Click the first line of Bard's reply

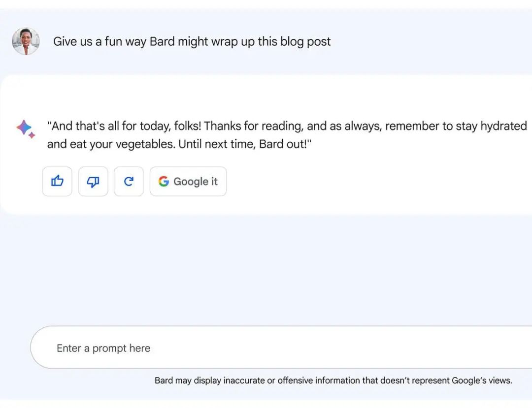pos(287,126)
